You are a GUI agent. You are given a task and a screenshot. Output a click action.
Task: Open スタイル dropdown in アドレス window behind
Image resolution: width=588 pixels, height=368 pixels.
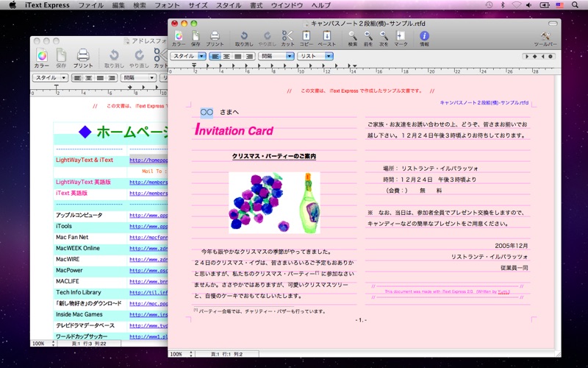pyautogui.click(x=50, y=78)
